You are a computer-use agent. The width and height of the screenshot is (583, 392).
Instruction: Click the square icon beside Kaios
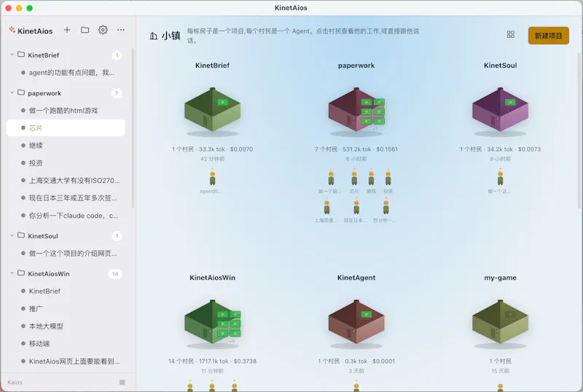pos(122,383)
